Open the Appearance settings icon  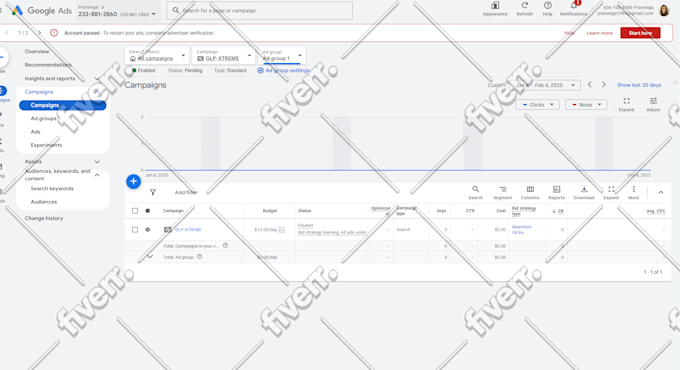[495, 6]
